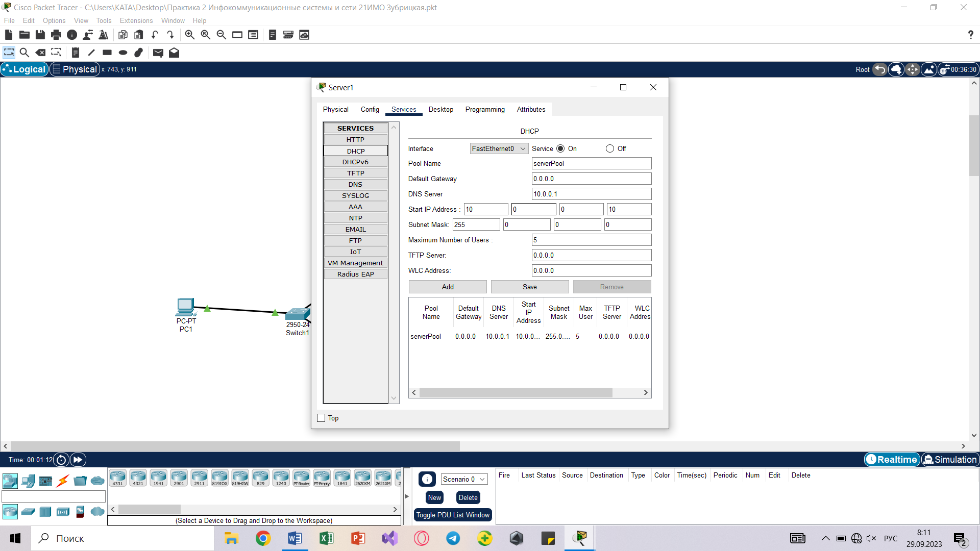Click the Toggle PDU List Window button
Viewport: 980px width, 551px height.
453,515
